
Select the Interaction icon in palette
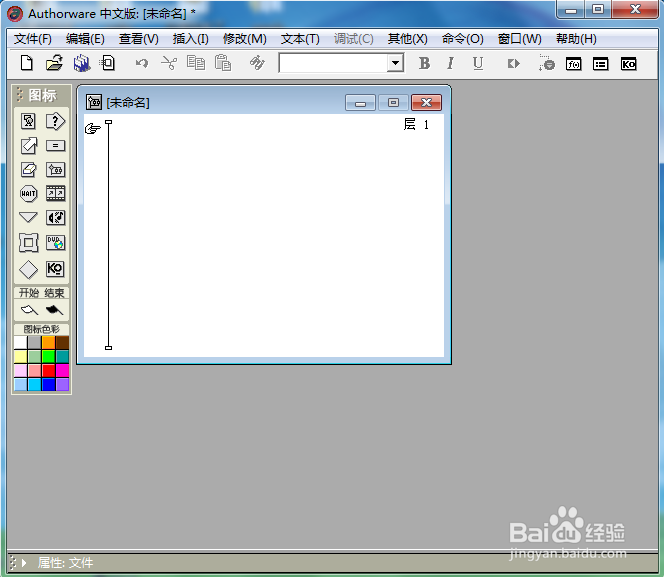(x=55, y=121)
